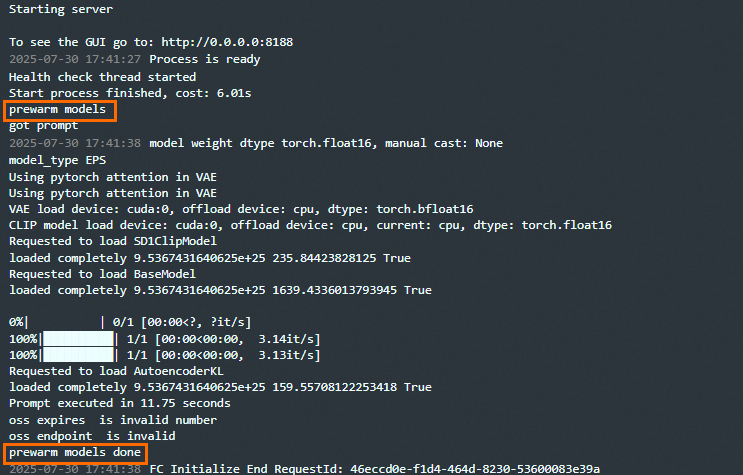The image size is (743, 475).
Task: Click 'Requested to load AutoencoderKL' line
Action: (116, 371)
